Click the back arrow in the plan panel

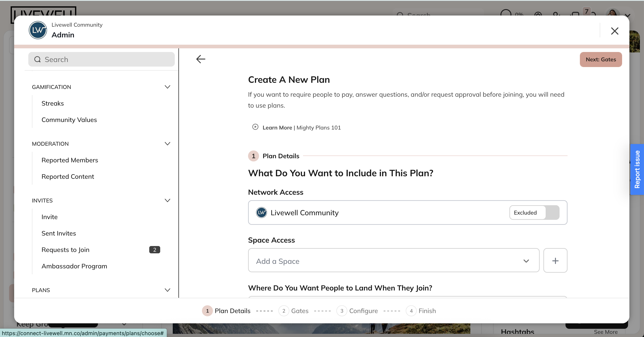pyautogui.click(x=201, y=59)
